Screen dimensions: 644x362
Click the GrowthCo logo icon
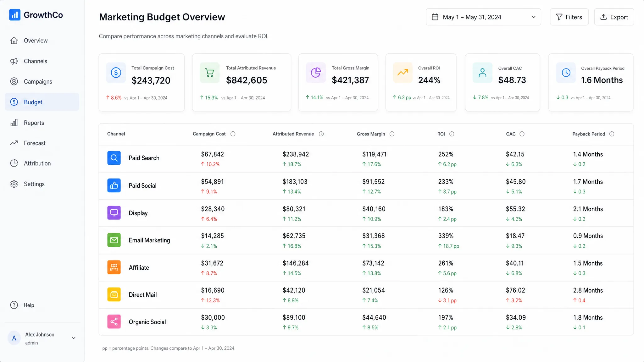[x=15, y=15]
